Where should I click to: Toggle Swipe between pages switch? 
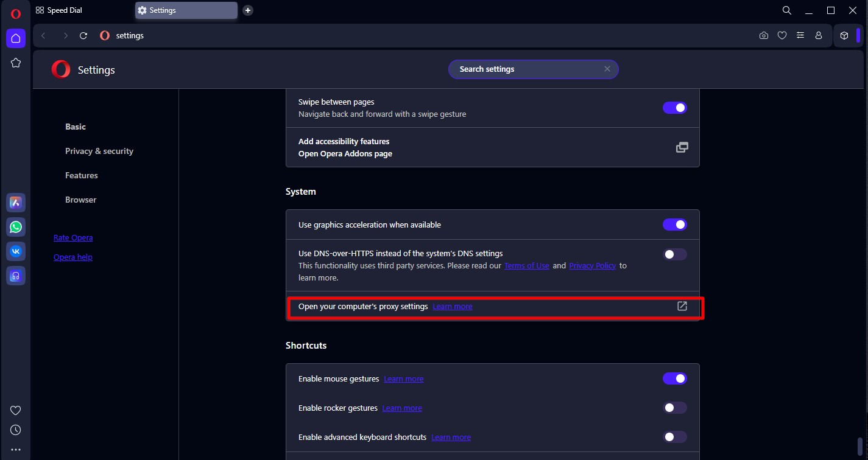coord(674,108)
